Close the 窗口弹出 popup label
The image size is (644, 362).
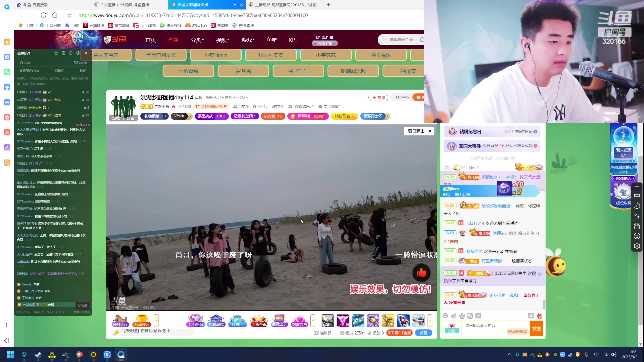pyautogui.click(x=430, y=131)
